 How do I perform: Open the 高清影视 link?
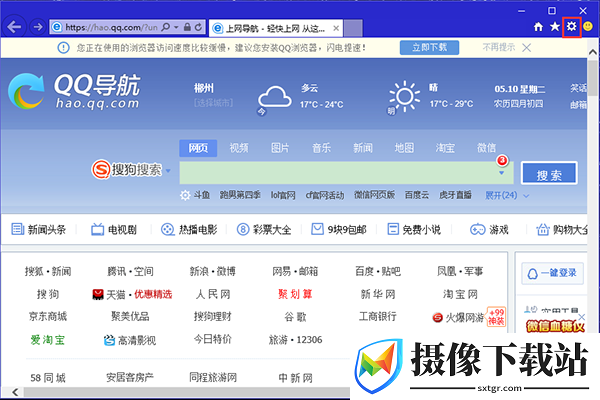137,340
